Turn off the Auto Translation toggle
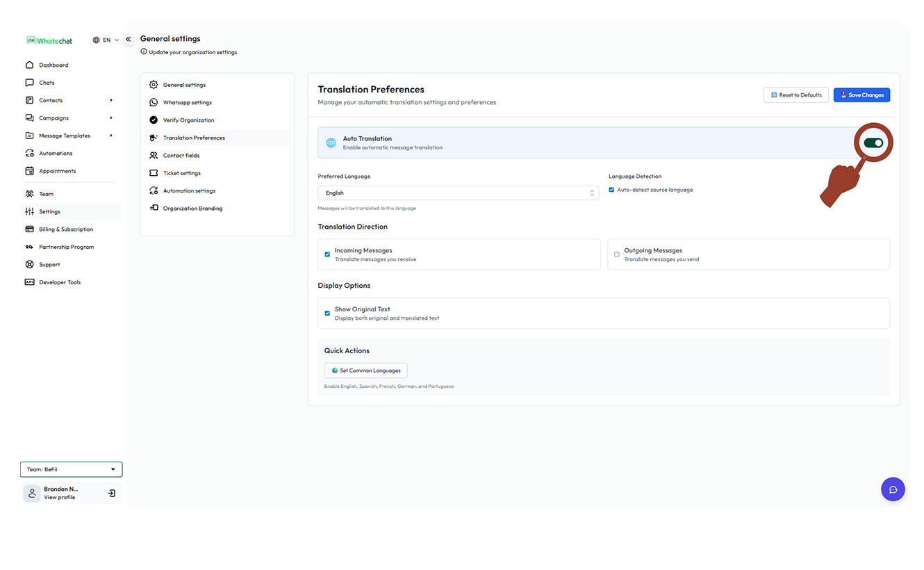924x570 pixels. pos(873,142)
